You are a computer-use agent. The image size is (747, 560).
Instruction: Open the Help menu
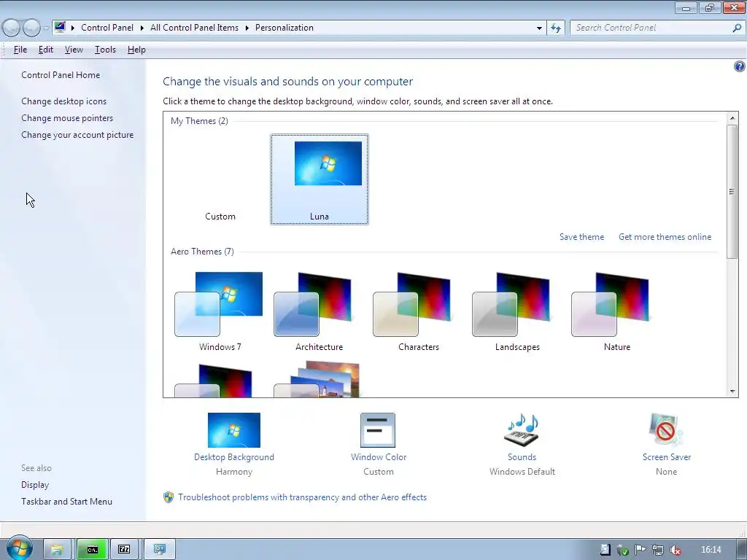pyautogui.click(x=136, y=50)
